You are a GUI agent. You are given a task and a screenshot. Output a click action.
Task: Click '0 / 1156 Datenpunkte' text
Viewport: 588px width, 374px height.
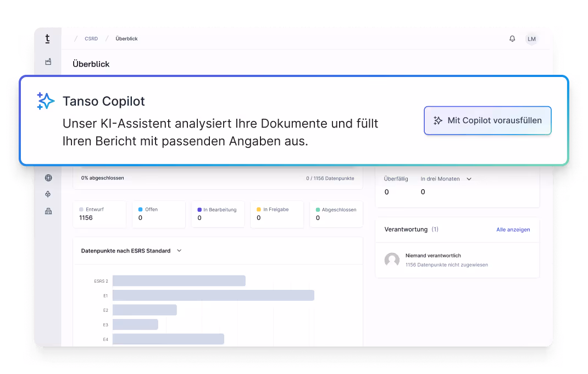click(330, 178)
